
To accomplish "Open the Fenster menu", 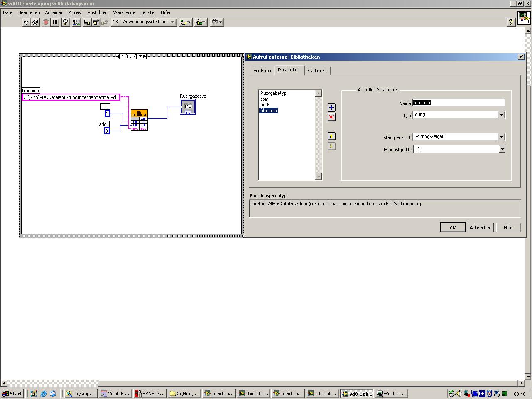I will (148, 12).
